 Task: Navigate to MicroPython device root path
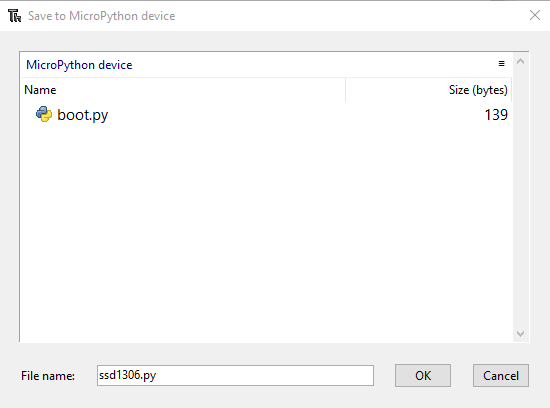[x=79, y=65]
